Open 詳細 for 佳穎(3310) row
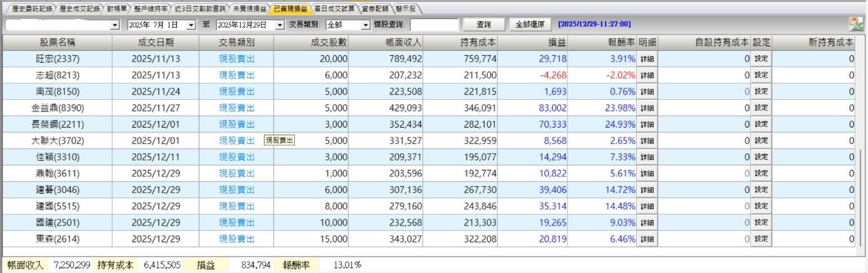The width and height of the screenshot is (868, 273). tap(647, 157)
